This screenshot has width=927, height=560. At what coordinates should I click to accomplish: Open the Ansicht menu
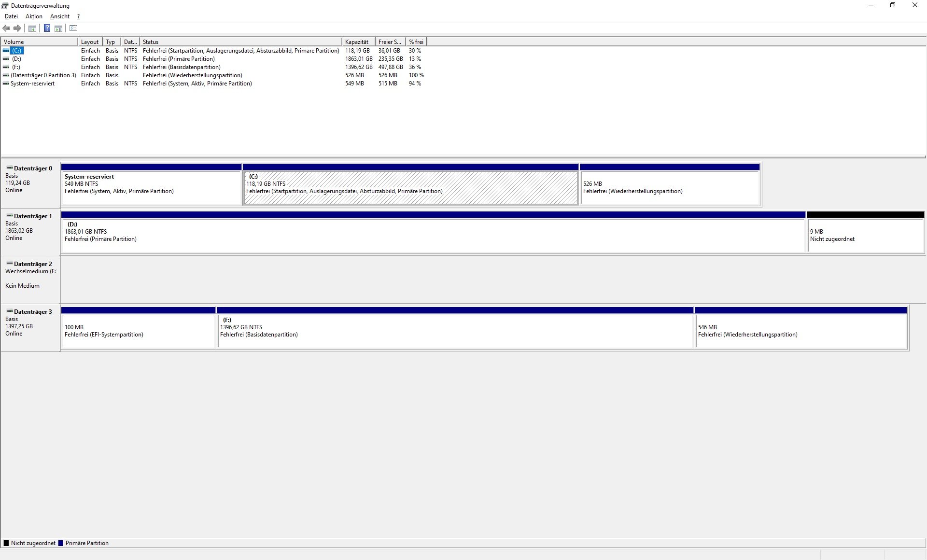pos(60,16)
